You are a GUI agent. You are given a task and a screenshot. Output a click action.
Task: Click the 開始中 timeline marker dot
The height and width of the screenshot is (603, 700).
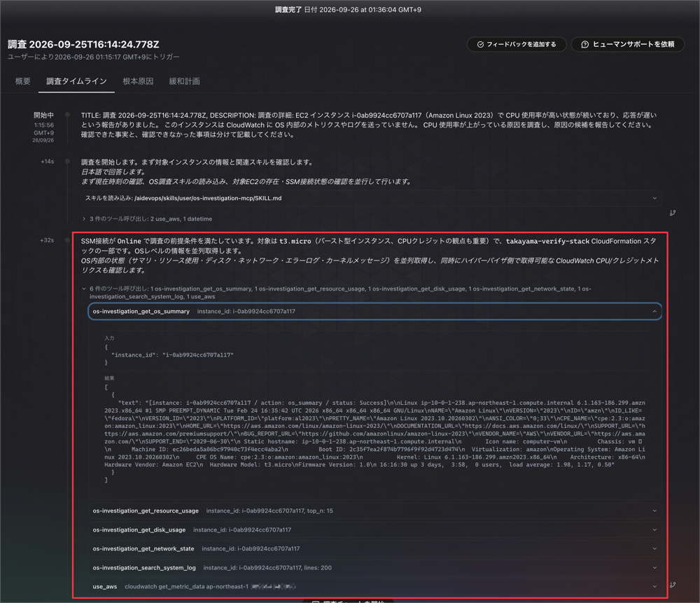click(x=67, y=115)
